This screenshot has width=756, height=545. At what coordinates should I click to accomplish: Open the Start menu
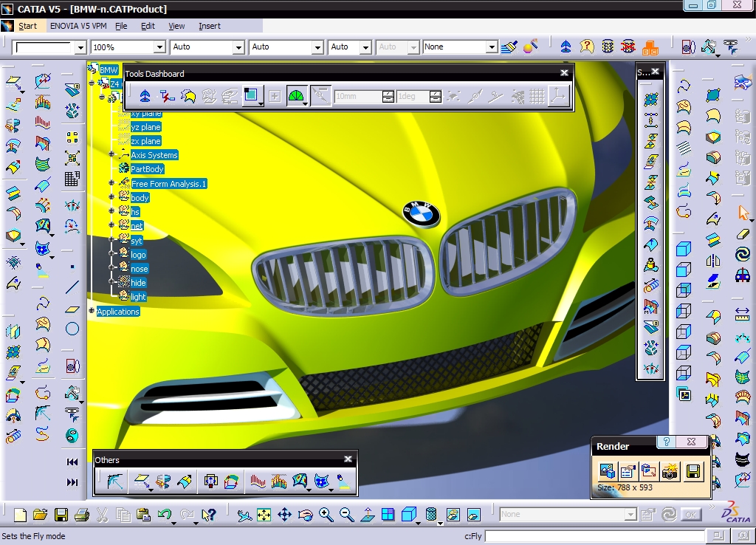27,26
